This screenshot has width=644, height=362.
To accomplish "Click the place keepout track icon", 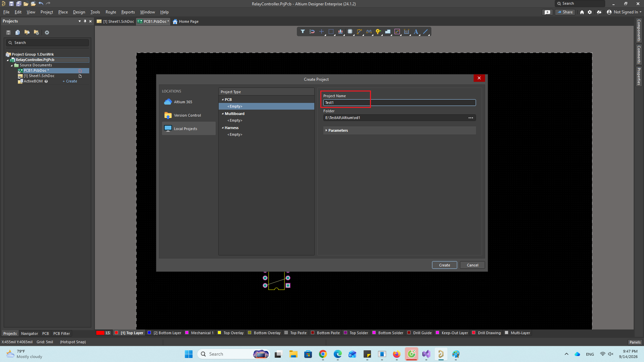I will pos(397,32).
